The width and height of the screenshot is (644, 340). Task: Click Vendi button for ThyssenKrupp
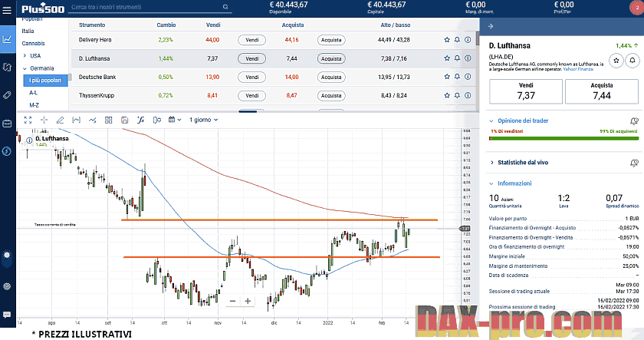coord(251,96)
